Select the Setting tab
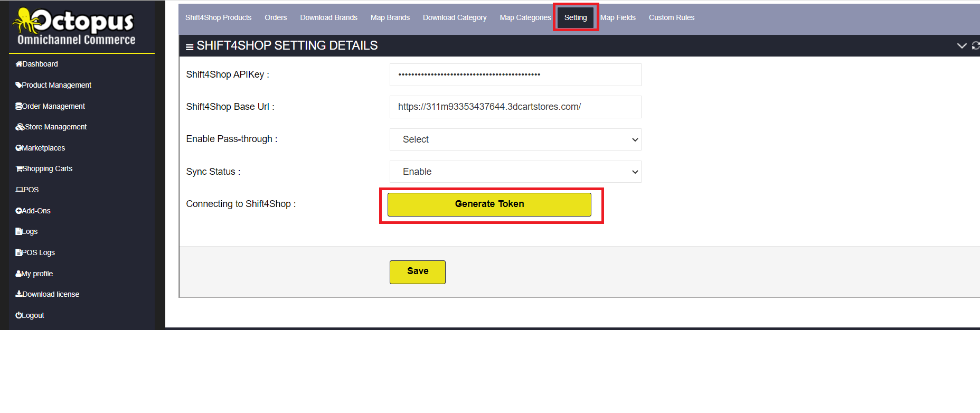The width and height of the screenshot is (980, 413). [576, 17]
